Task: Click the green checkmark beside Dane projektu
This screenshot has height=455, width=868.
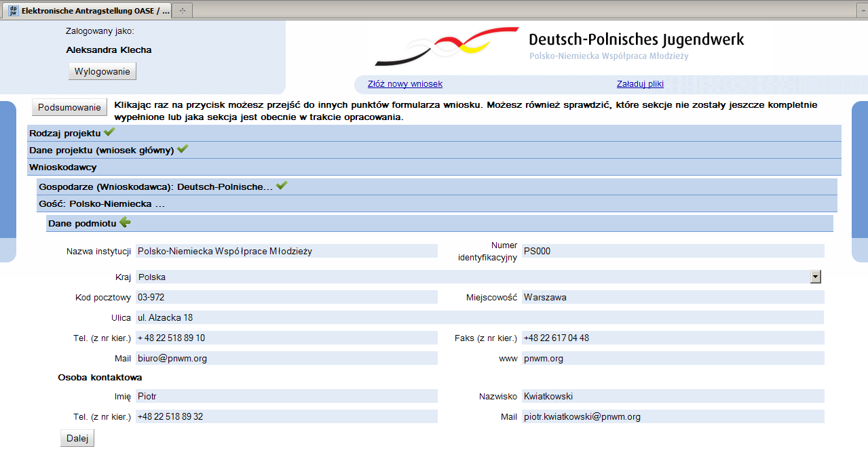Action: click(183, 149)
